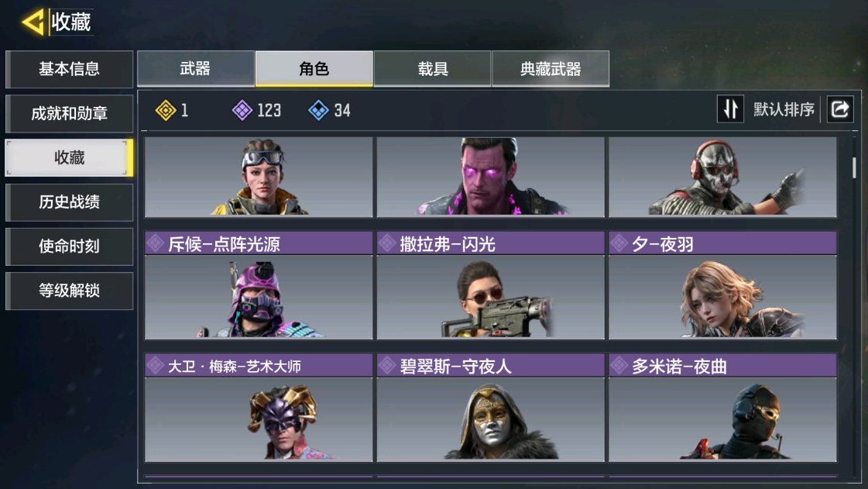
Task: Open 成就和勋章 in the sidebar
Action: [69, 113]
